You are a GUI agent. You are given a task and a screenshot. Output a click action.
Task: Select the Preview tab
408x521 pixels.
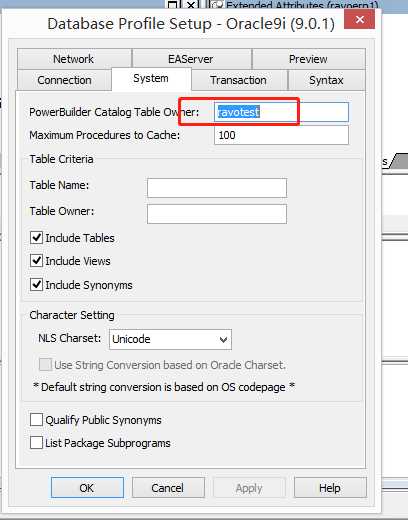point(308,59)
